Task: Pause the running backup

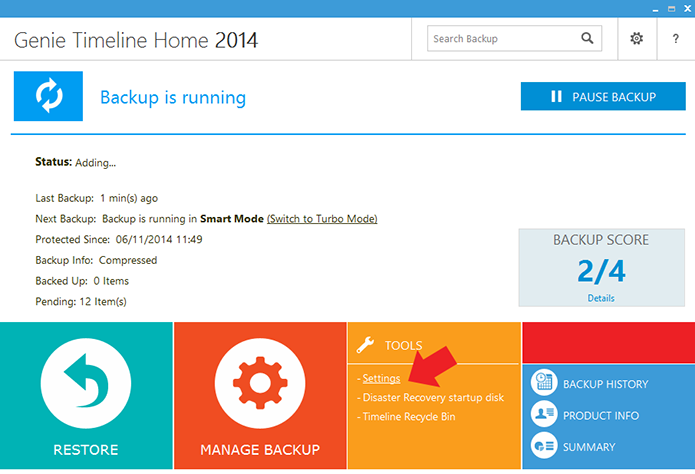Action: (x=603, y=96)
